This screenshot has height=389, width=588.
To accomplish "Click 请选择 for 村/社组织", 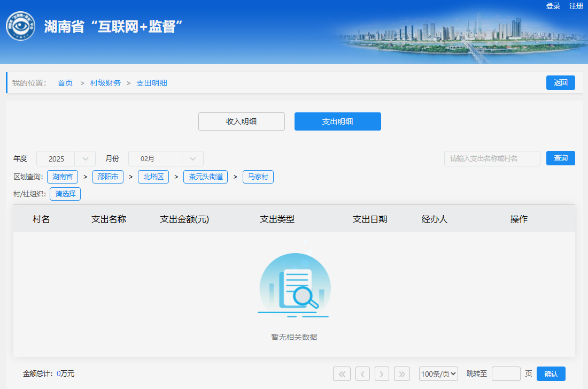I will tap(65, 194).
